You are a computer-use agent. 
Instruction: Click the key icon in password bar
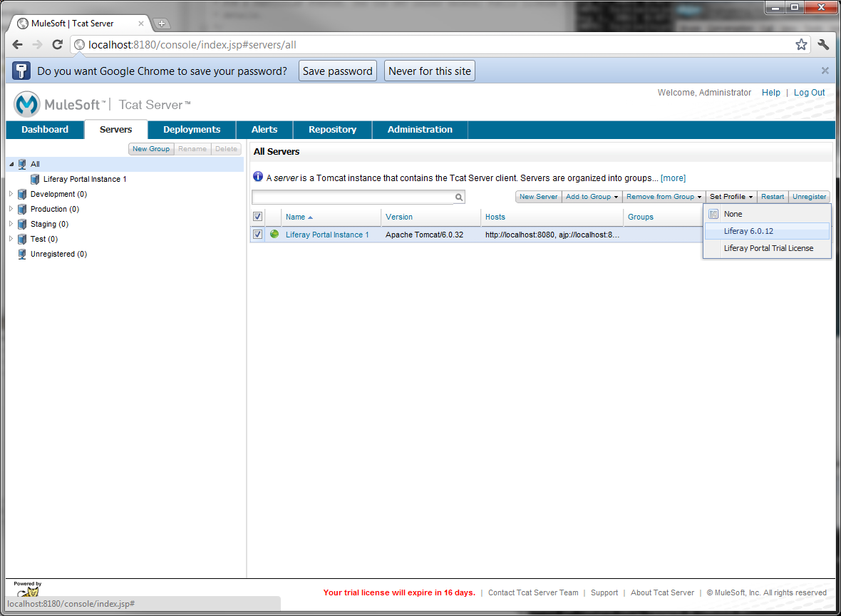point(21,71)
